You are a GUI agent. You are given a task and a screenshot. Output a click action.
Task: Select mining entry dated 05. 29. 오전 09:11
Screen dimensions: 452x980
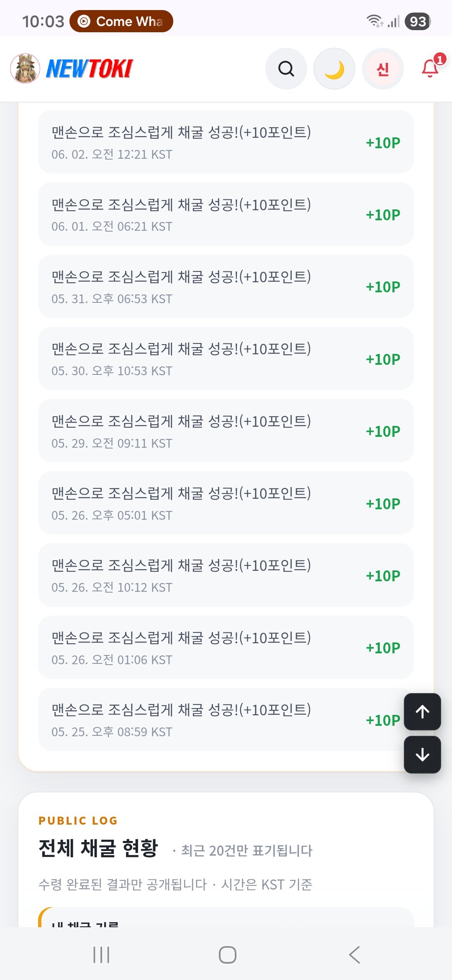coord(226,431)
